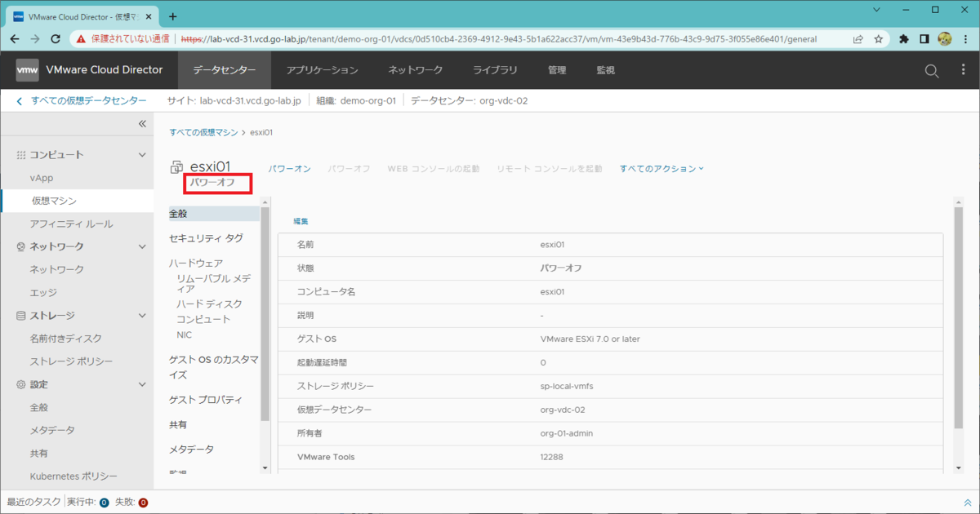
Task: Click リモート コンソールを起動
Action: (550, 169)
